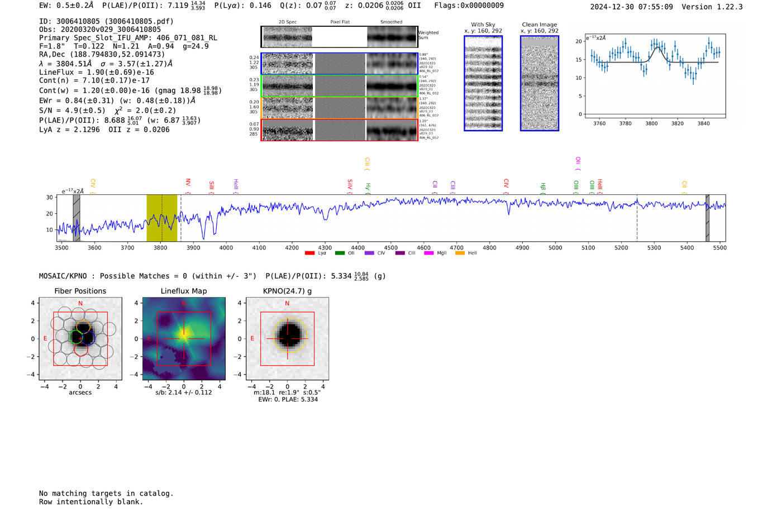The width and height of the screenshot is (782, 532).
Task: Click the orange HeII legend swatch
Action: pos(460,253)
